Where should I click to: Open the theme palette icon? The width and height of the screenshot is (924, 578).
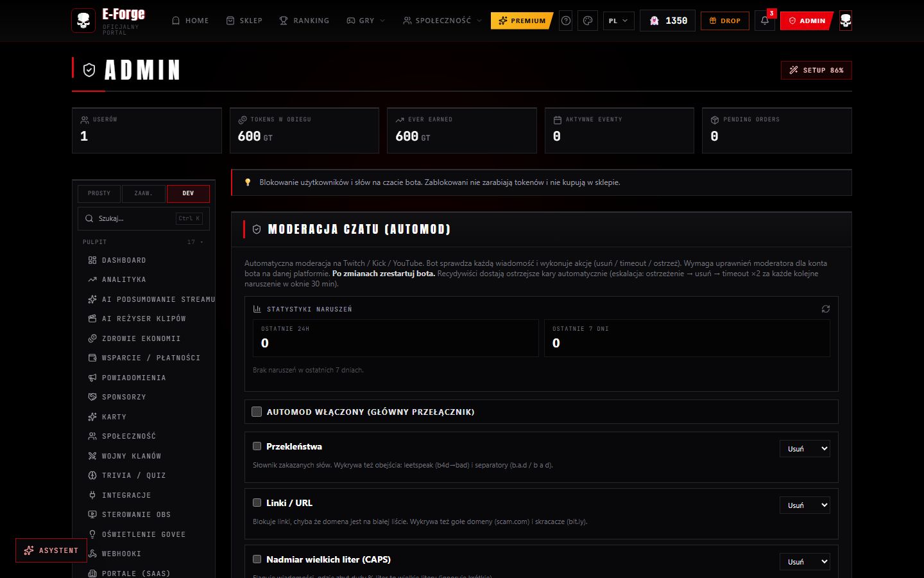[x=588, y=21]
